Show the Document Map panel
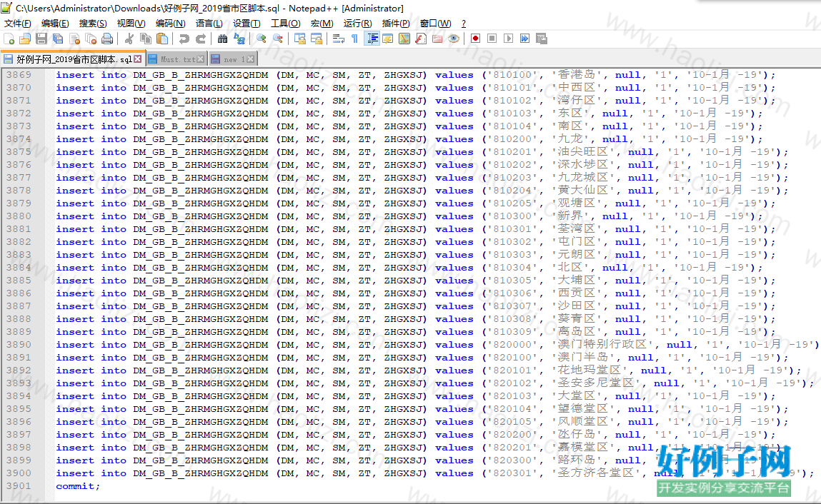The height and width of the screenshot is (504, 821). (404, 39)
